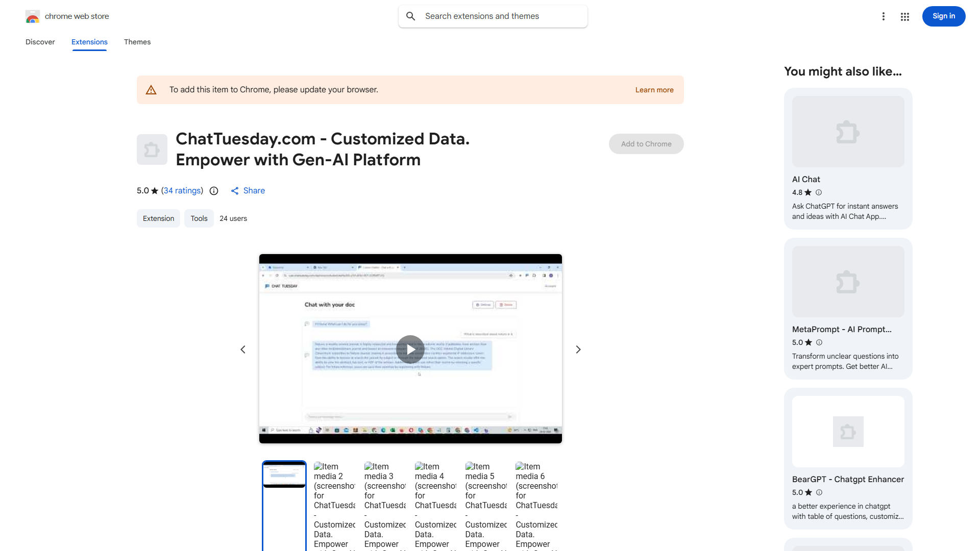Viewport: 980px width, 551px height.
Task: Open the ChatTuesday extension logo image
Action: pos(152,149)
